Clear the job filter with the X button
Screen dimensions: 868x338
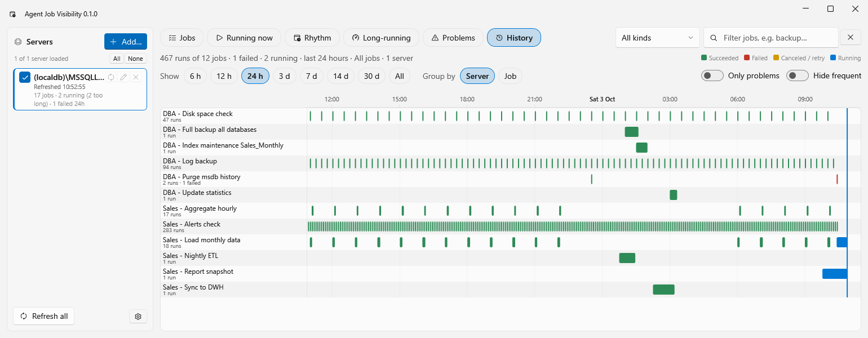(851, 38)
